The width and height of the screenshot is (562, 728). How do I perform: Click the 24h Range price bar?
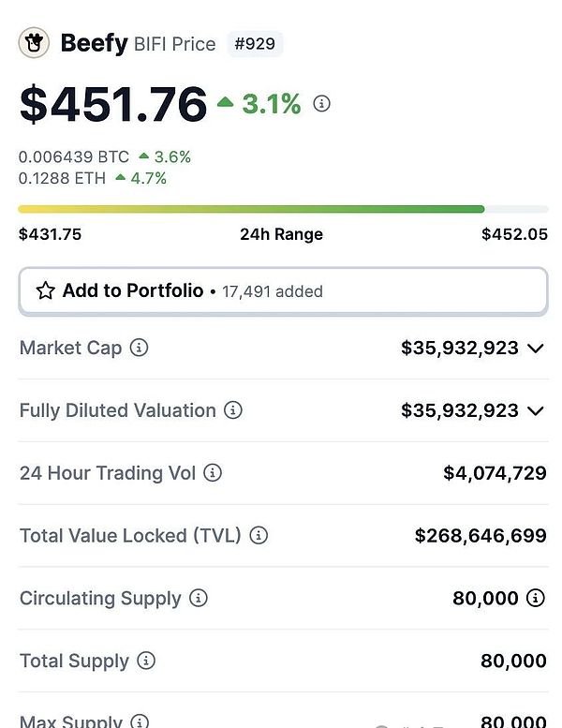click(283, 209)
